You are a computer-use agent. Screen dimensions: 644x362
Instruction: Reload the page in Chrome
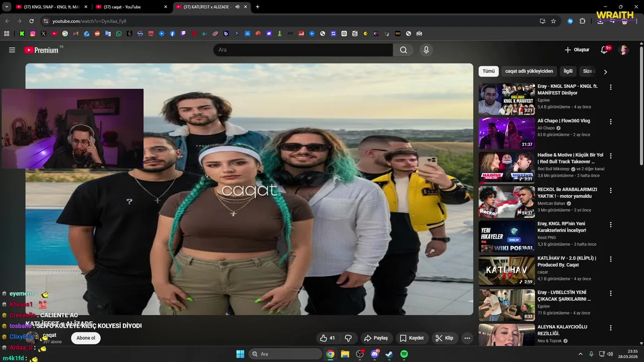pyautogui.click(x=31, y=21)
